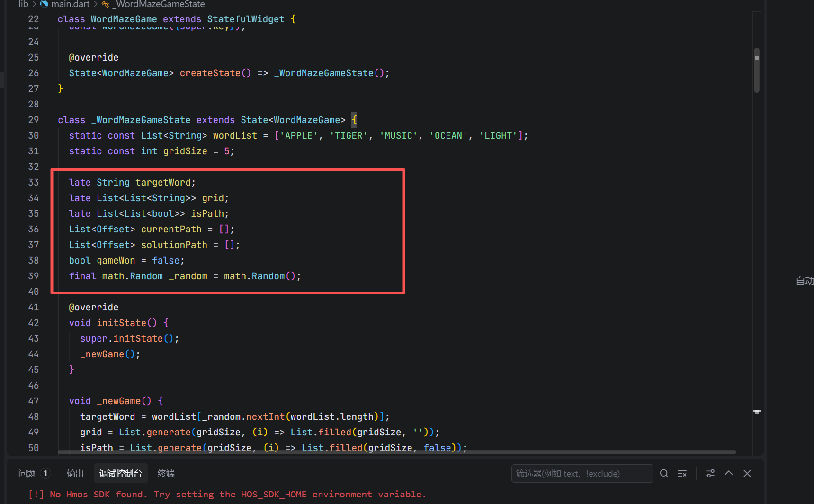This screenshot has width=814, height=504.
Task: Close the bottom panel with X icon
Action: click(747, 473)
